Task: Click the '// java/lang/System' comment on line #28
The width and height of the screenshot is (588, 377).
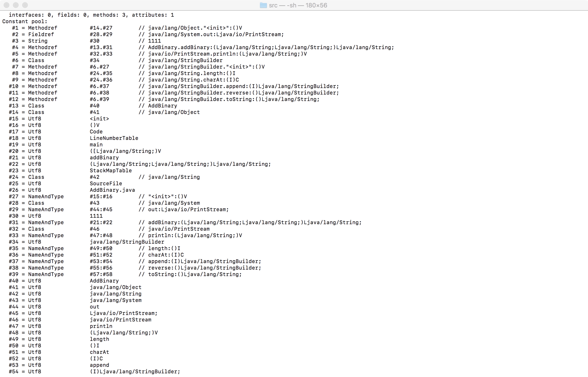Action: [x=169, y=203]
